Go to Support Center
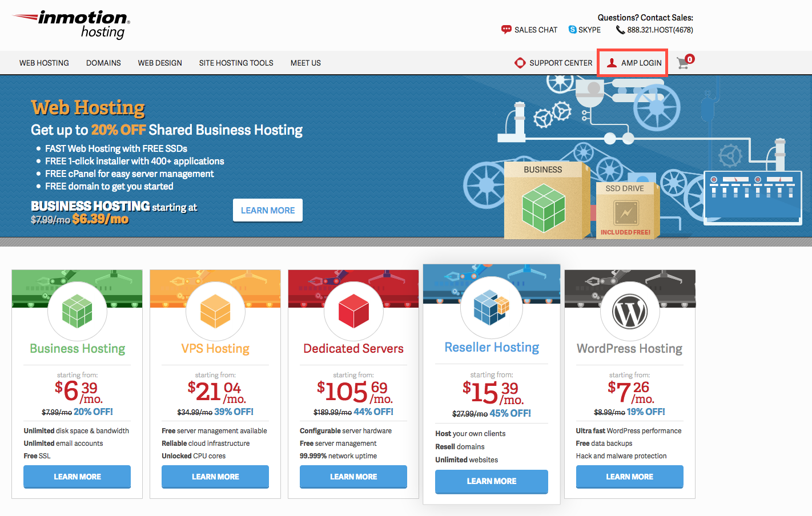Image resolution: width=812 pixels, height=516 pixels. [x=553, y=63]
